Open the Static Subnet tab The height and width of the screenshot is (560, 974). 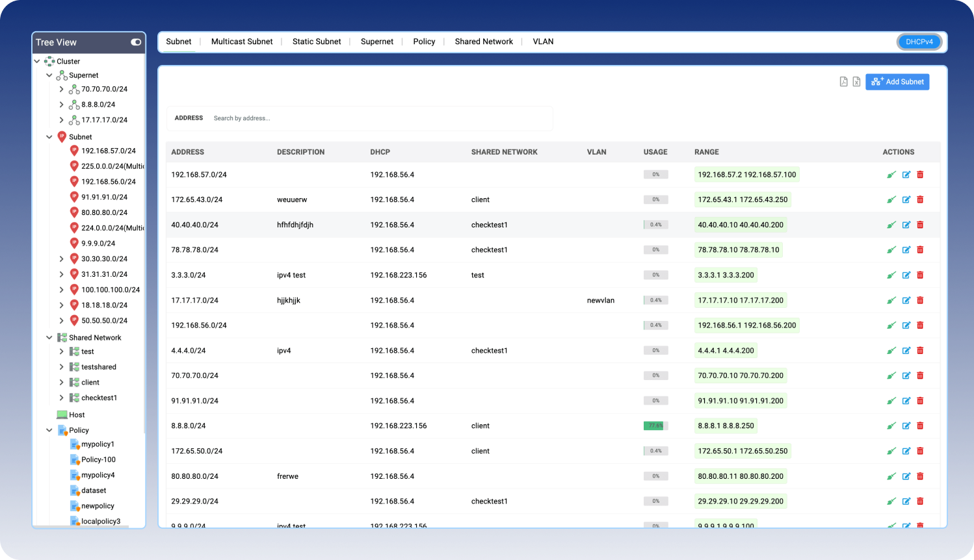pyautogui.click(x=317, y=41)
